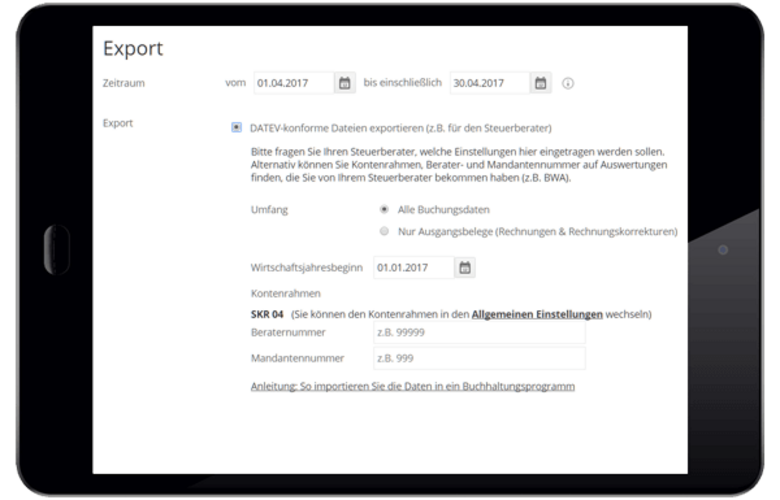Click the Umfang label

click(x=270, y=210)
